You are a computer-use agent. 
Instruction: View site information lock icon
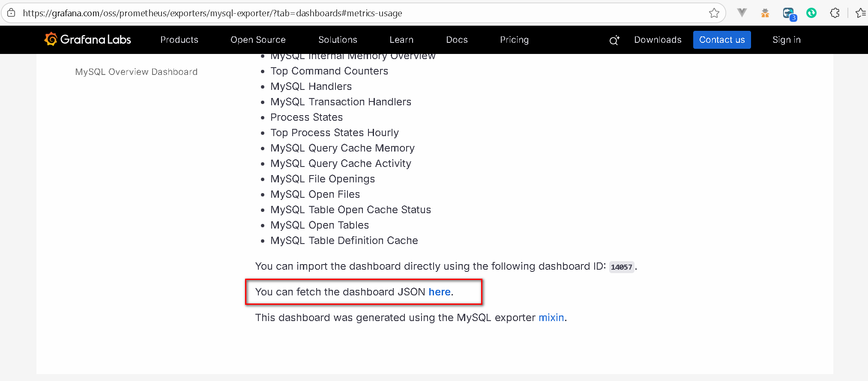pos(12,13)
